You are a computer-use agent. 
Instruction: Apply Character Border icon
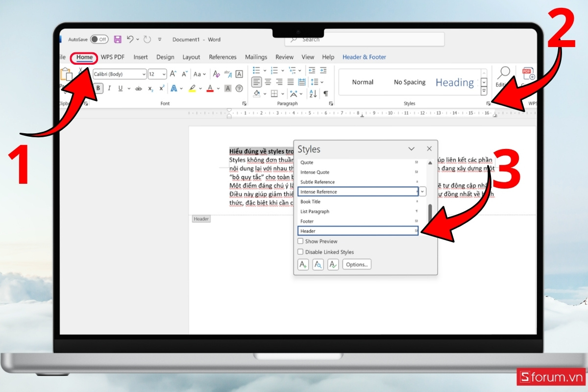[x=239, y=74]
